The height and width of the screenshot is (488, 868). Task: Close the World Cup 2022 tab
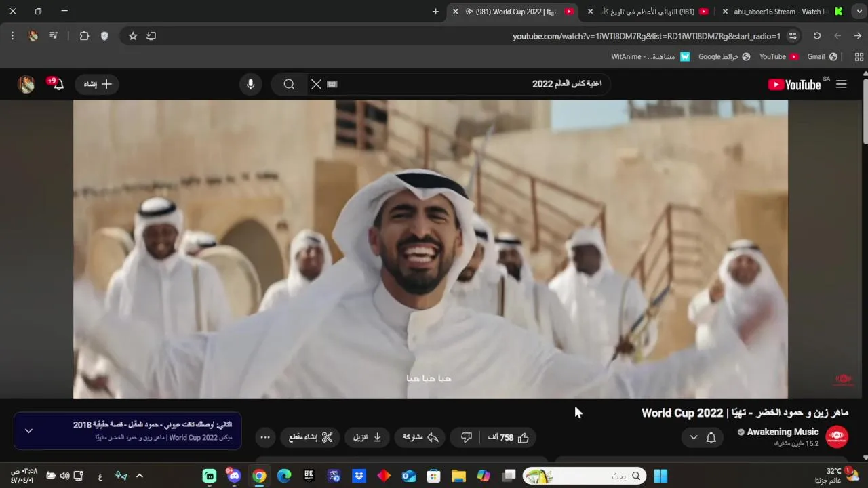tap(455, 12)
